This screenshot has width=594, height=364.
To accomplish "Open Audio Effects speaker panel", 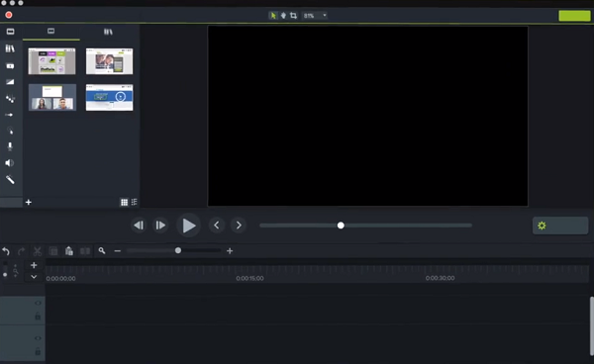I will point(10,163).
